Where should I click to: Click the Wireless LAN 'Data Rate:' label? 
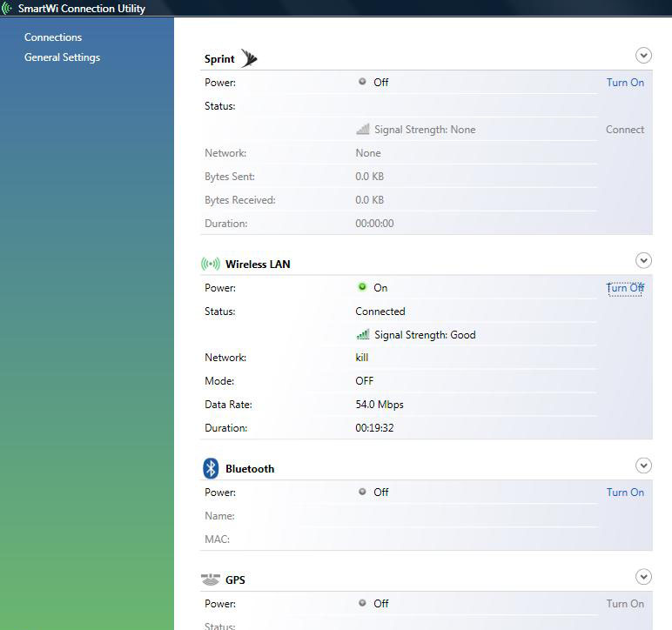[x=228, y=405]
